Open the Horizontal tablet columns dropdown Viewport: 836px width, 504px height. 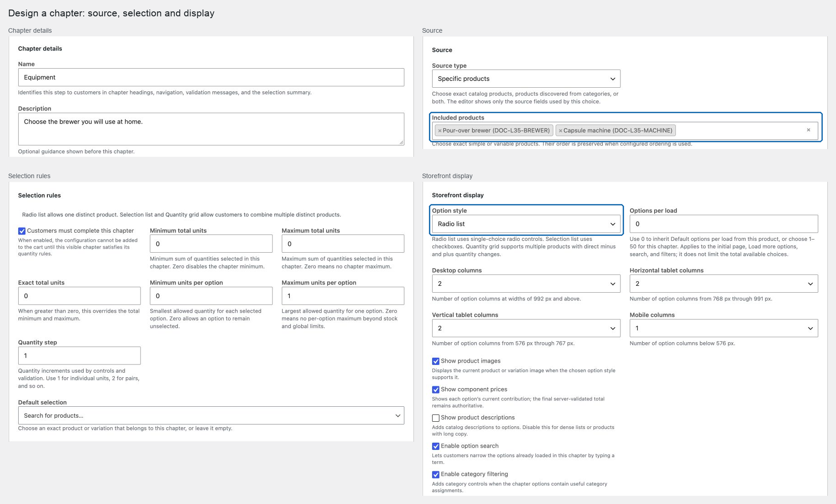pyautogui.click(x=724, y=284)
